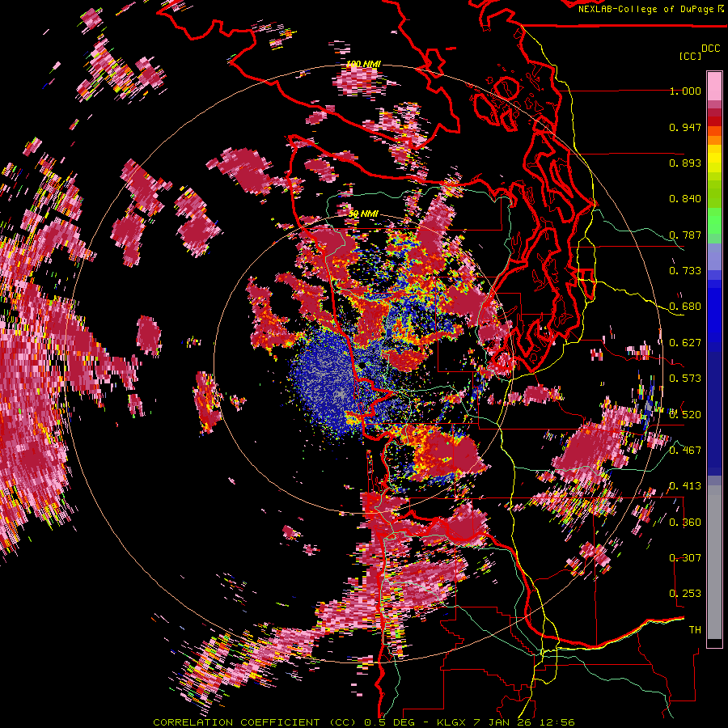This screenshot has width=728, height=728.
Task: Select the 0.840 scale value
Action: click(685, 199)
